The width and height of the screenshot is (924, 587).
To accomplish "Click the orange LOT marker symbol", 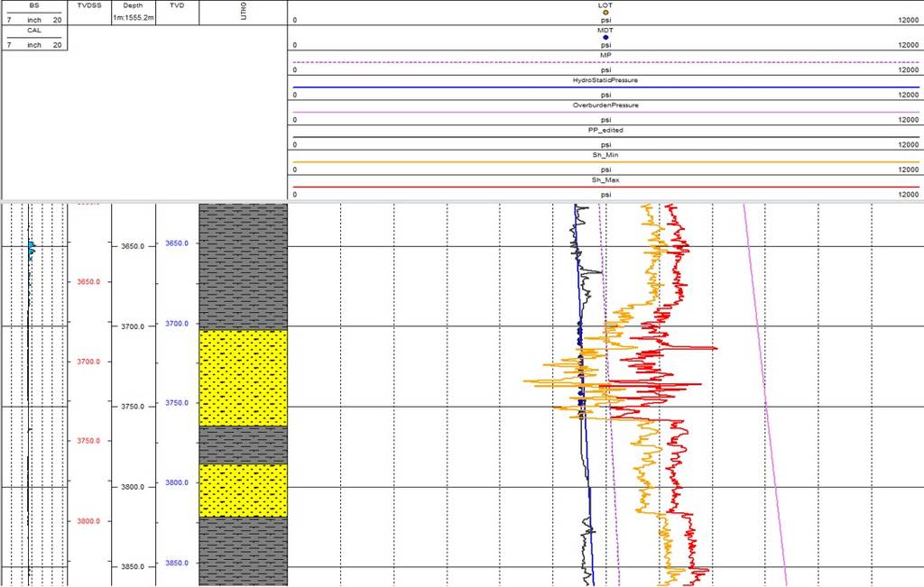I will click(605, 13).
